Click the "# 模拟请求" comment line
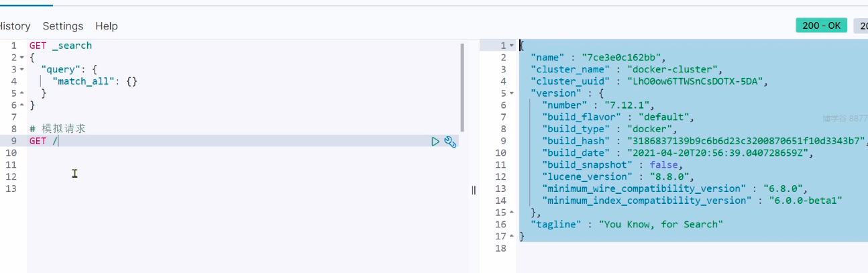The height and width of the screenshot is (273, 868). 58,129
